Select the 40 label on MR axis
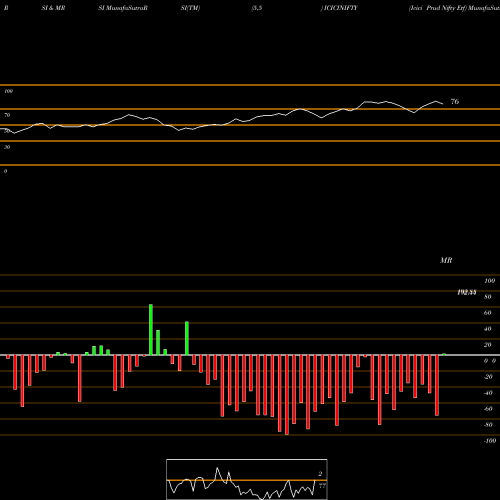The image size is (500, 500). point(488,329)
